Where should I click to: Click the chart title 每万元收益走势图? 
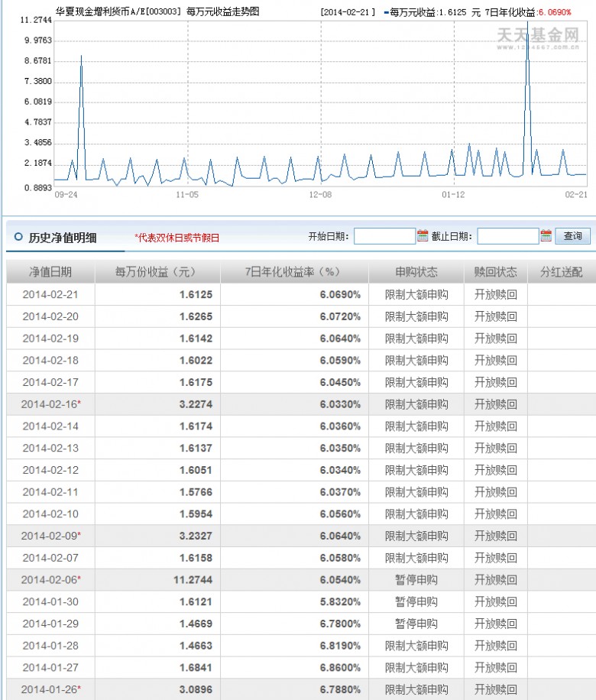(223, 11)
